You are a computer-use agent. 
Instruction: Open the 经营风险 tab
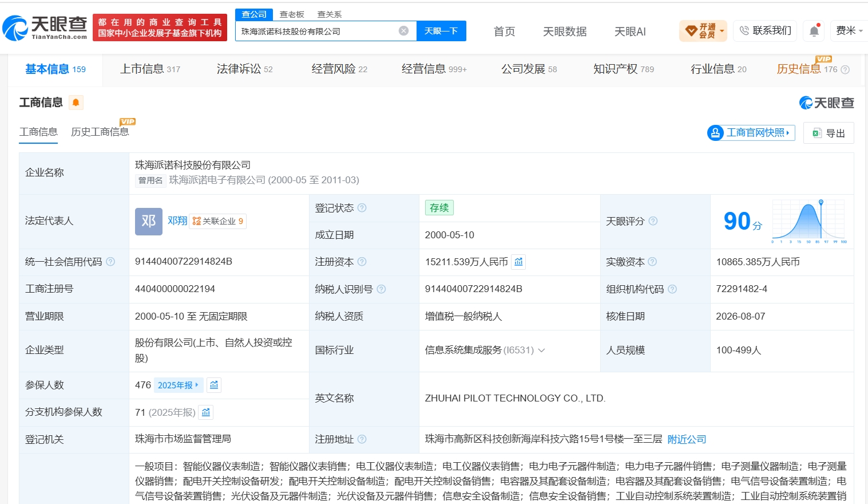339,69
